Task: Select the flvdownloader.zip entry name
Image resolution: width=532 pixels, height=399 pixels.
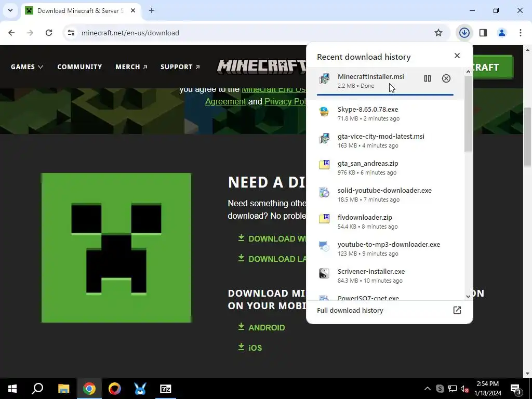Action: tap(365, 218)
